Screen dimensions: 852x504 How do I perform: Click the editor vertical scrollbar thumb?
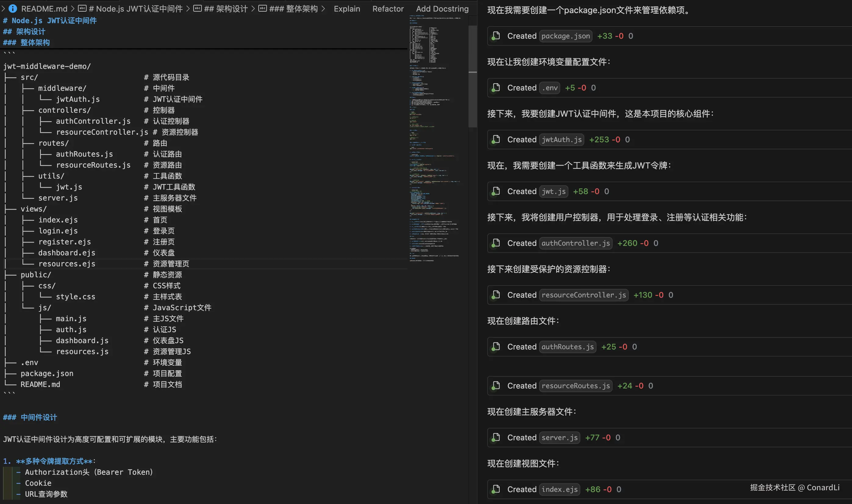click(472, 76)
